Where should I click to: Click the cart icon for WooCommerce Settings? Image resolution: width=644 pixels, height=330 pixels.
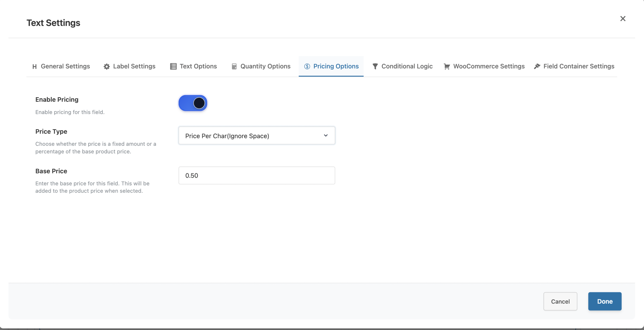tap(447, 67)
